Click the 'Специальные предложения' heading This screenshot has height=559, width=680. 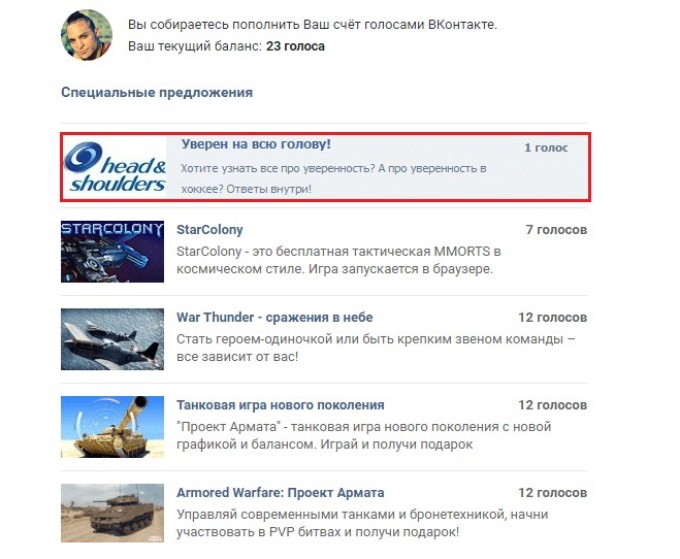[157, 92]
